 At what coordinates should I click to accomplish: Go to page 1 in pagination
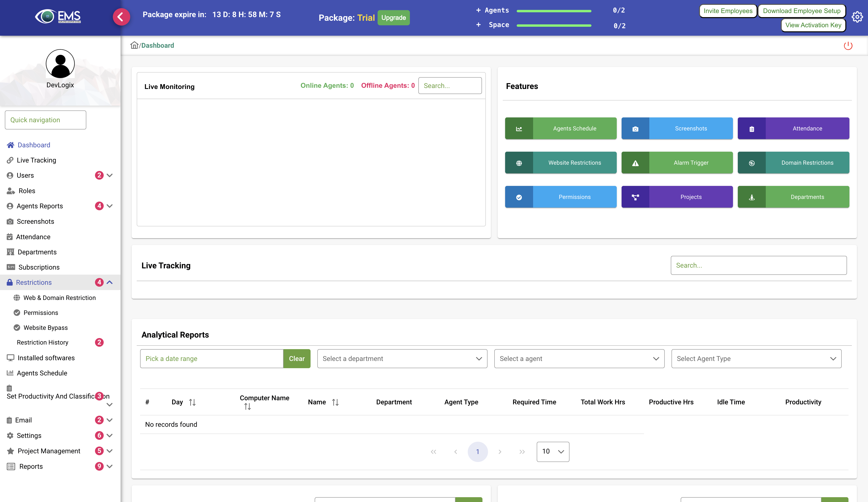point(477,452)
